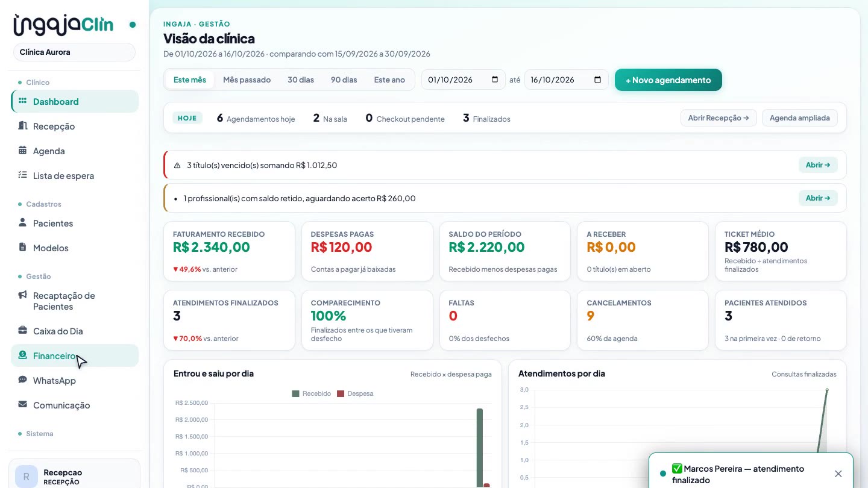Click the Comunicação envelope icon
The height and width of the screenshot is (488, 868).
pos(23,405)
